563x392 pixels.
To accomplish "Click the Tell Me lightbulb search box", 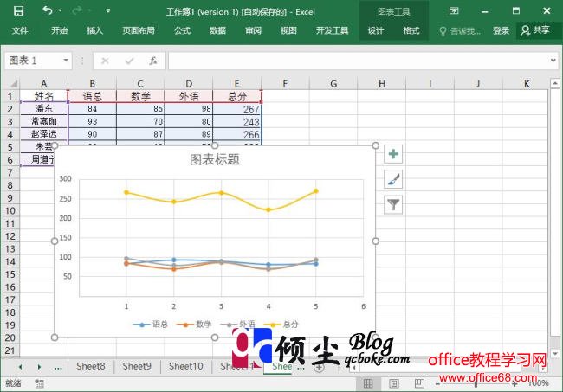I will pos(460,31).
